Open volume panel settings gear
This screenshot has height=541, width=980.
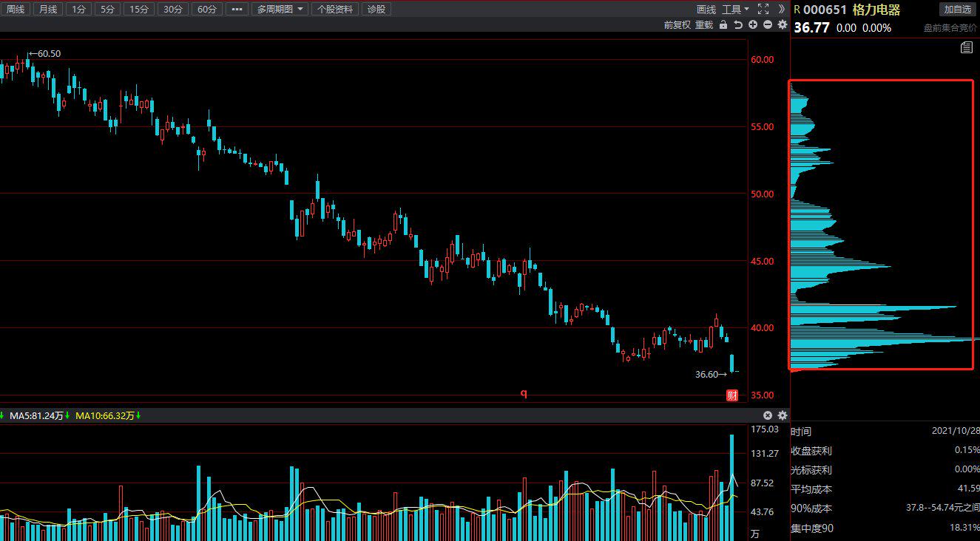783,415
